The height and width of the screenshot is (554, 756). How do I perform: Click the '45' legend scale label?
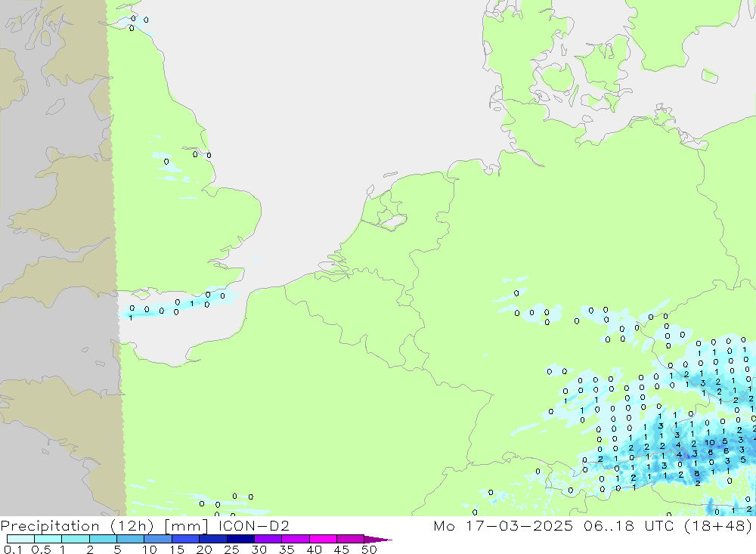point(342,549)
